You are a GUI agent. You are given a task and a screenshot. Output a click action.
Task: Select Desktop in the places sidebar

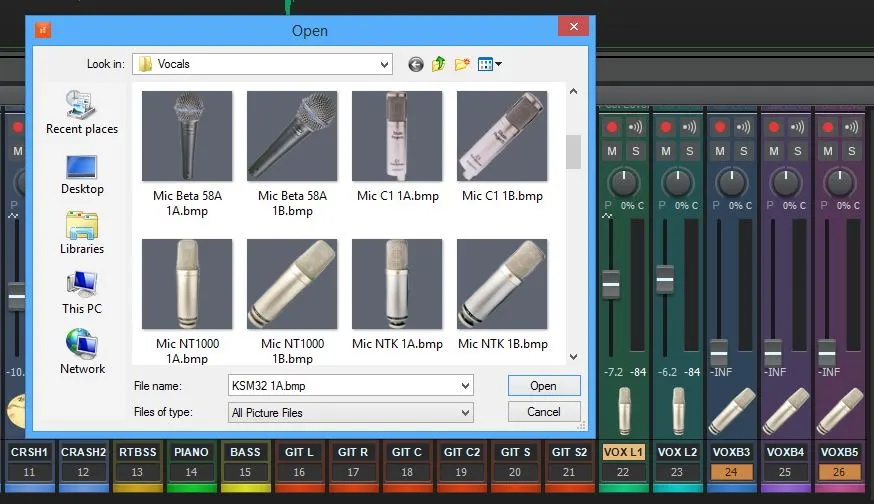[82, 175]
